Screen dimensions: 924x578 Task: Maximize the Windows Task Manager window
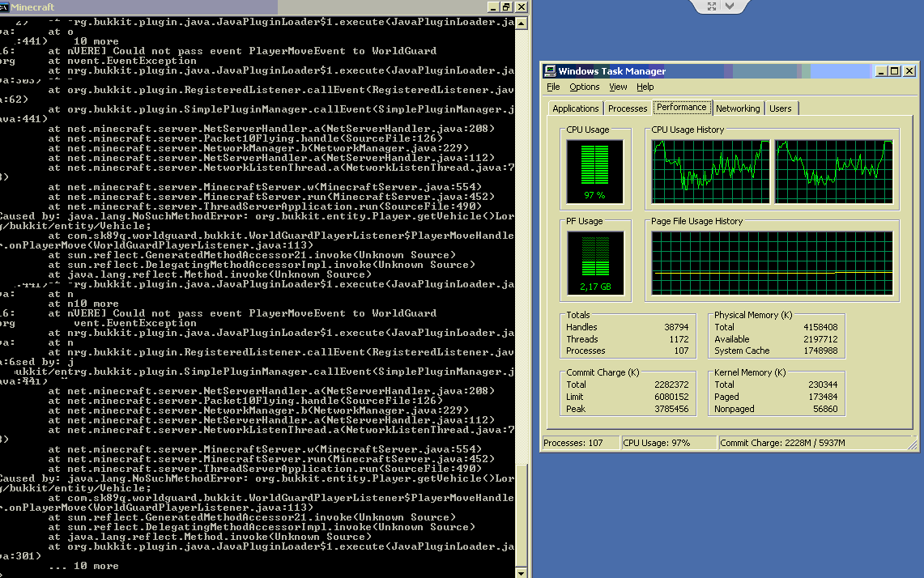pos(895,71)
